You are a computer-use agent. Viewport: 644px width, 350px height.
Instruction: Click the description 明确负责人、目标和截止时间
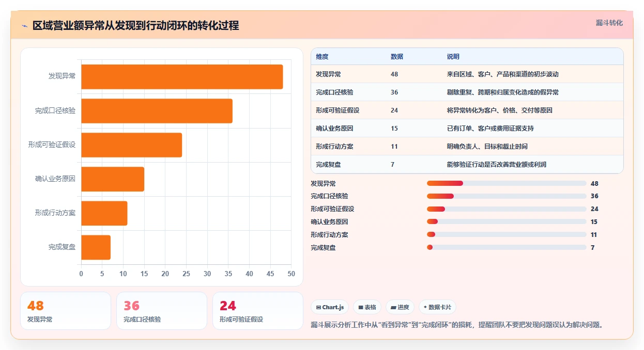pyautogui.click(x=487, y=147)
